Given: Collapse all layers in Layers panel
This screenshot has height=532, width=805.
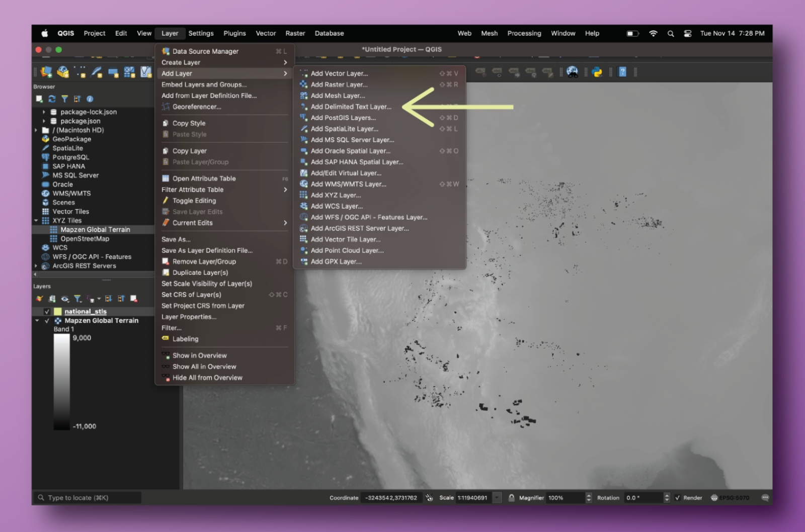Looking at the screenshot, I should click(x=121, y=299).
